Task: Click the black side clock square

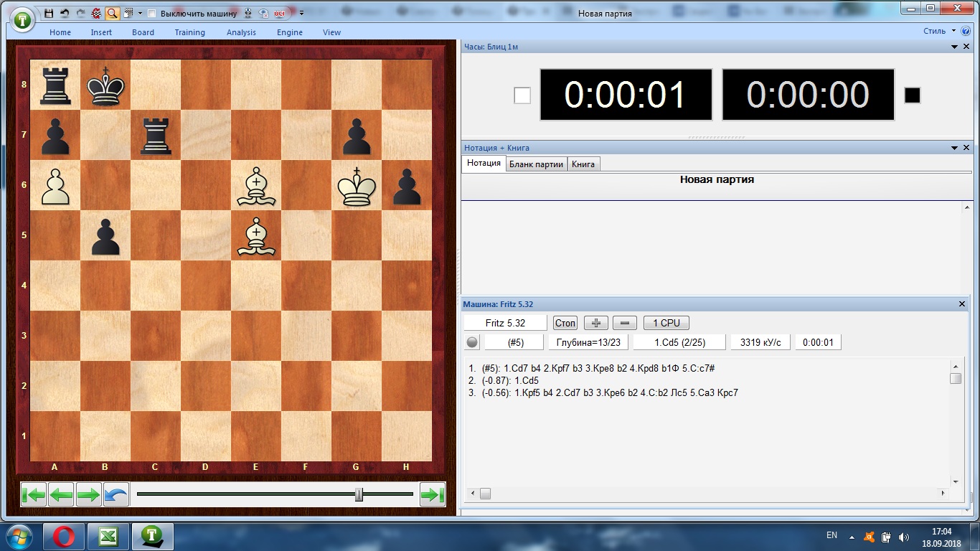Action: pos(912,95)
